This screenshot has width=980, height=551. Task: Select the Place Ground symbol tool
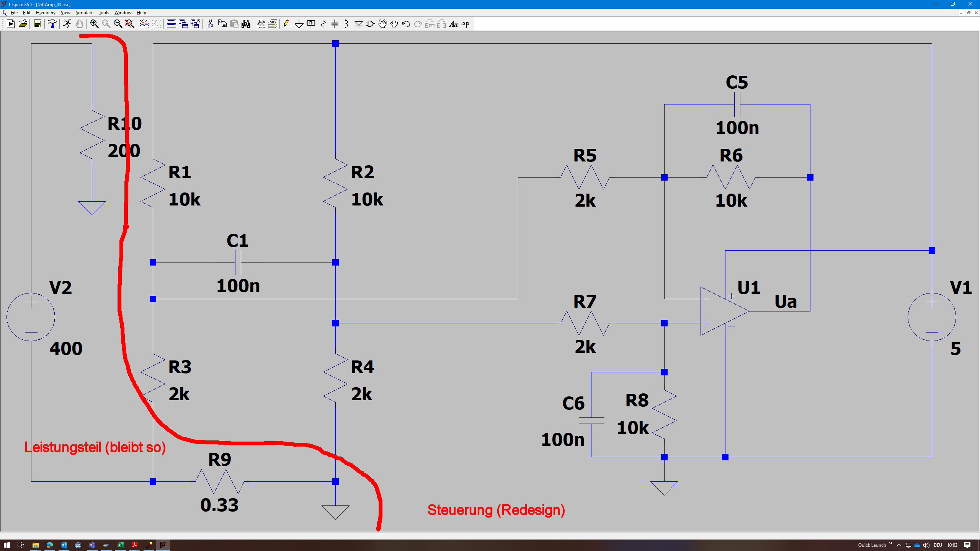299,24
